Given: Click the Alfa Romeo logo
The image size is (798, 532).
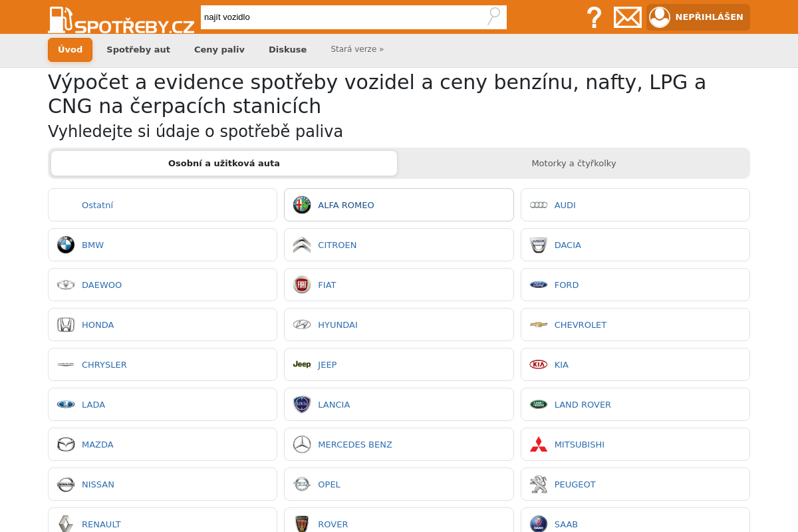Looking at the screenshot, I should click(x=302, y=205).
